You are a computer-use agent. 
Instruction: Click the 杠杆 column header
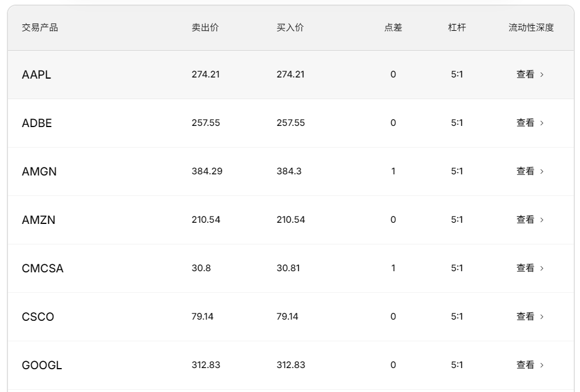[457, 28]
